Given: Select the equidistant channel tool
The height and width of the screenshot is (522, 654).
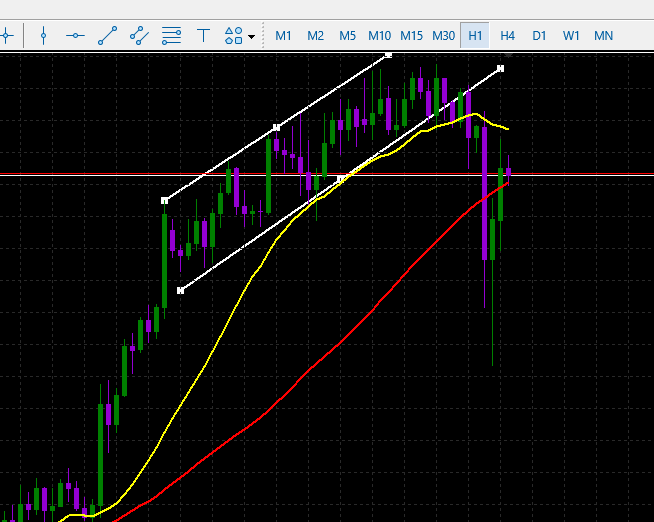Looking at the screenshot, I should tap(139, 36).
